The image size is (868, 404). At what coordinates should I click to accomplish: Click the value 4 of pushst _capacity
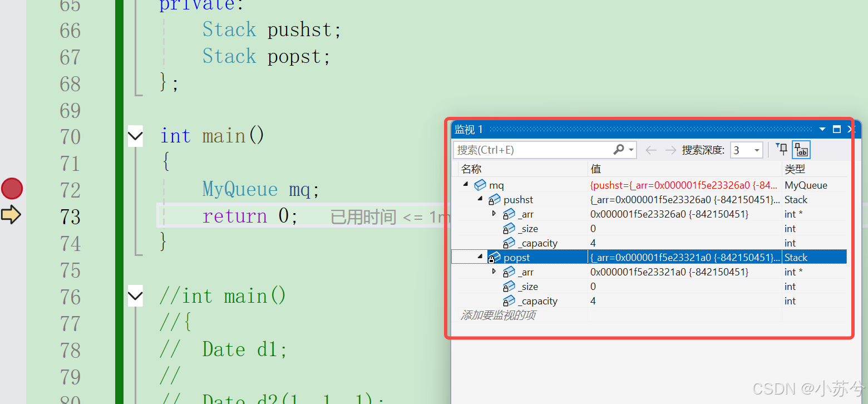tap(593, 243)
